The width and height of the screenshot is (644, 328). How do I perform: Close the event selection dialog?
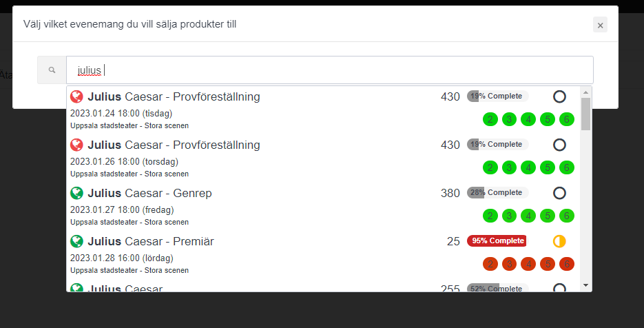click(x=600, y=25)
